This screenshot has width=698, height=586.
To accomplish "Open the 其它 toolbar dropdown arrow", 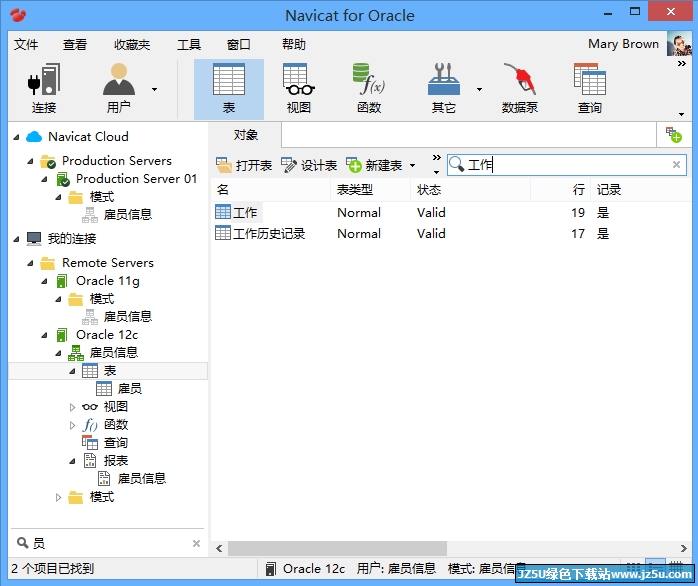I will point(479,90).
